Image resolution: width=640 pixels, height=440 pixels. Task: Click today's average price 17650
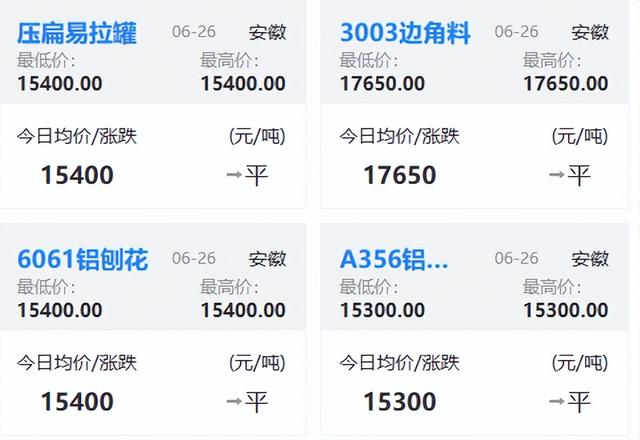pyautogui.click(x=398, y=176)
